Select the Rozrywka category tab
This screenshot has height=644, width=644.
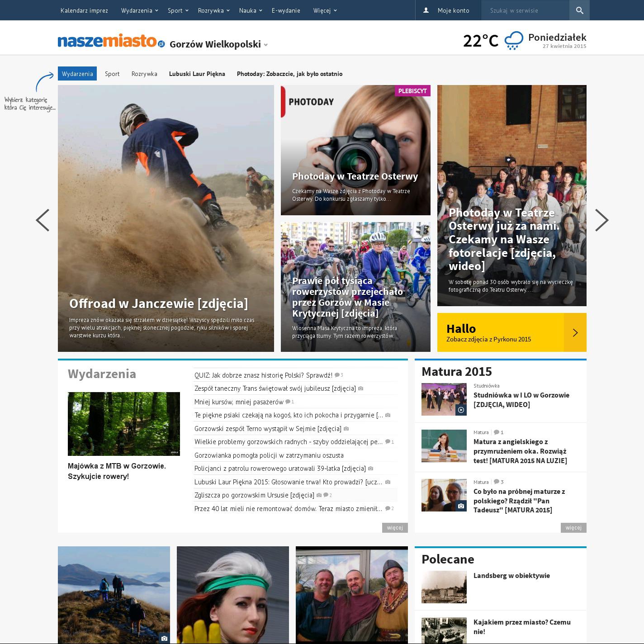click(x=144, y=74)
